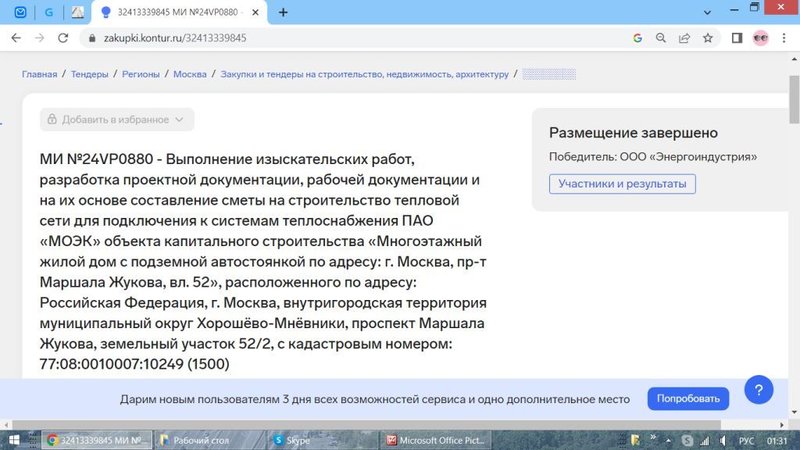Share this page via the share icon
Image resolution: width=800 pixels, height=450 pixels.
684,38
